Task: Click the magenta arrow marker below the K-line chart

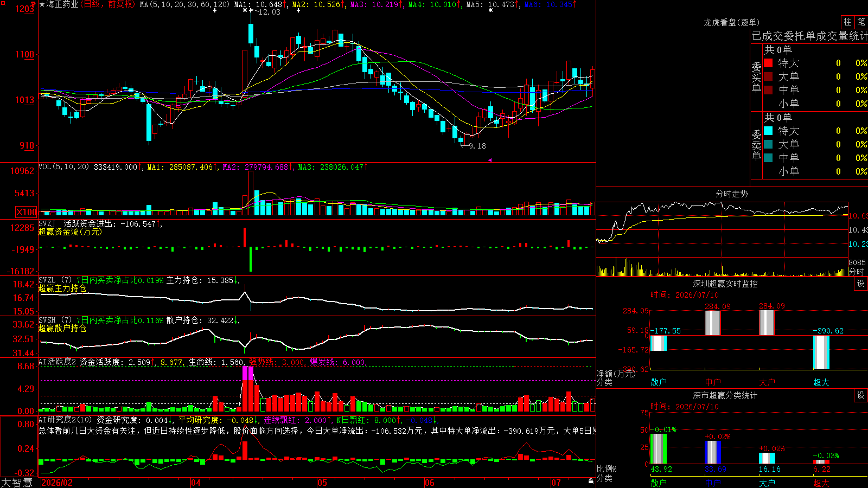Action: point(490,160)
